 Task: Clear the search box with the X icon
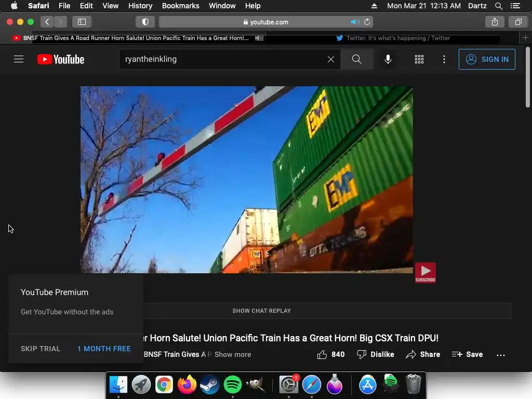pos(331,59)
